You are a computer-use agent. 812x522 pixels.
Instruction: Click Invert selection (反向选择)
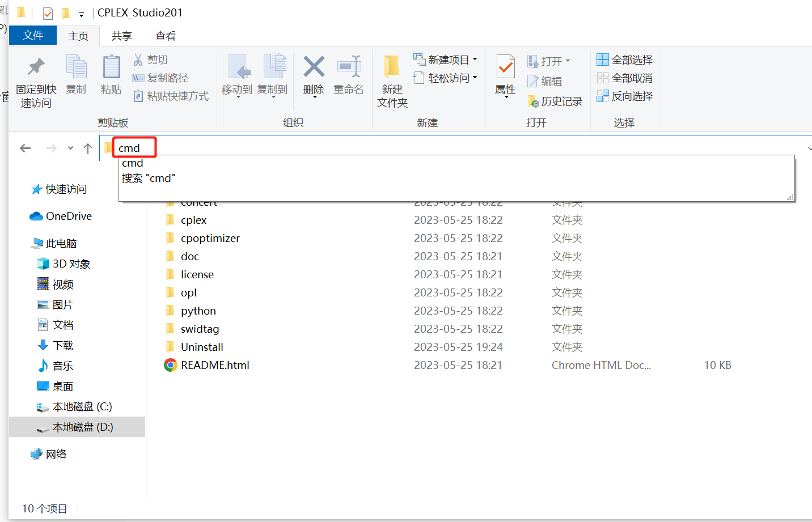point(625,96)
